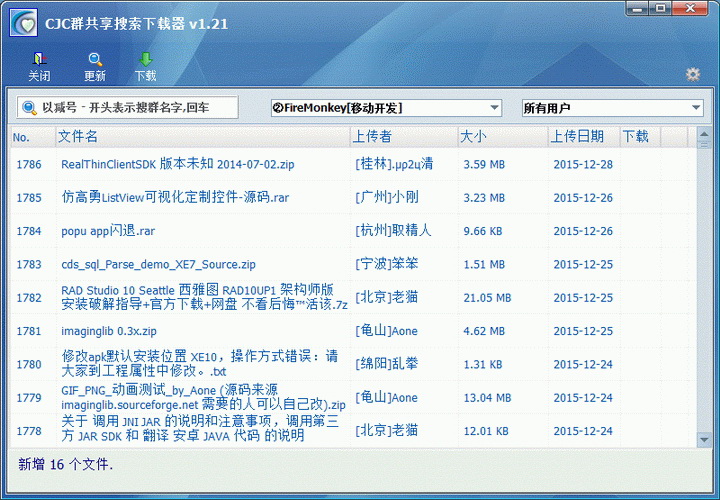The height and width of the screenshot is (500, 720).
Task: Click row number 1778
Action: click(x=29, y=431)
